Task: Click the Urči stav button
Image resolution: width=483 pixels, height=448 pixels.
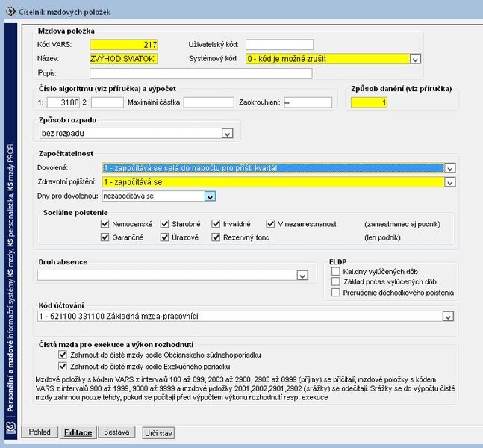Action: pyautogui.click(x=158, y=433)
